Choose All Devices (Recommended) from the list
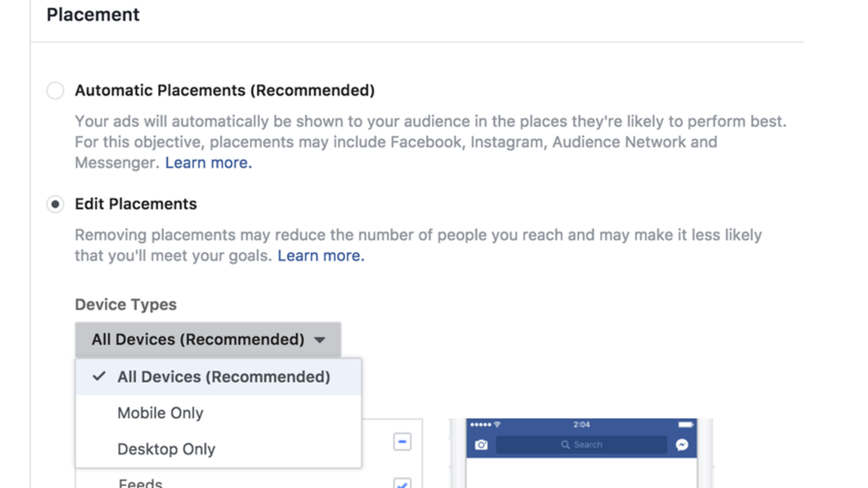The width and height of the screenshot is (868, 488). pyautogui.click(x=219, y=377)
